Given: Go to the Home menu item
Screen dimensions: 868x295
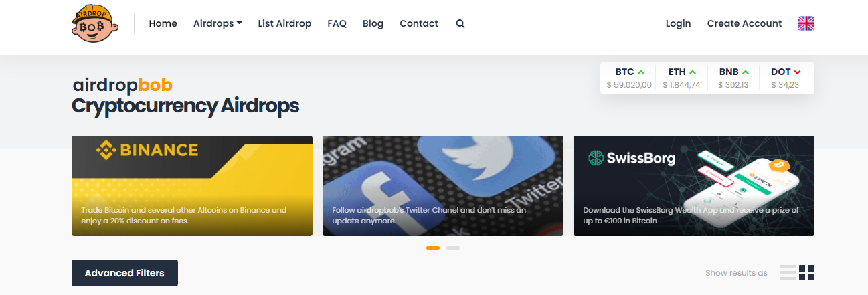Looking at the screenshot, I should (x=163, y=23).
